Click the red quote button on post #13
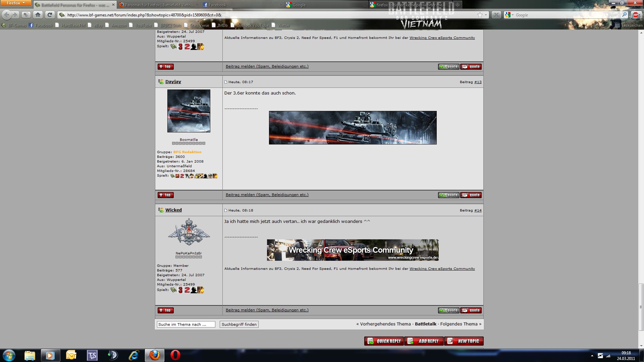The width and height of the screenshot is (644, 362). click(471, 195)
